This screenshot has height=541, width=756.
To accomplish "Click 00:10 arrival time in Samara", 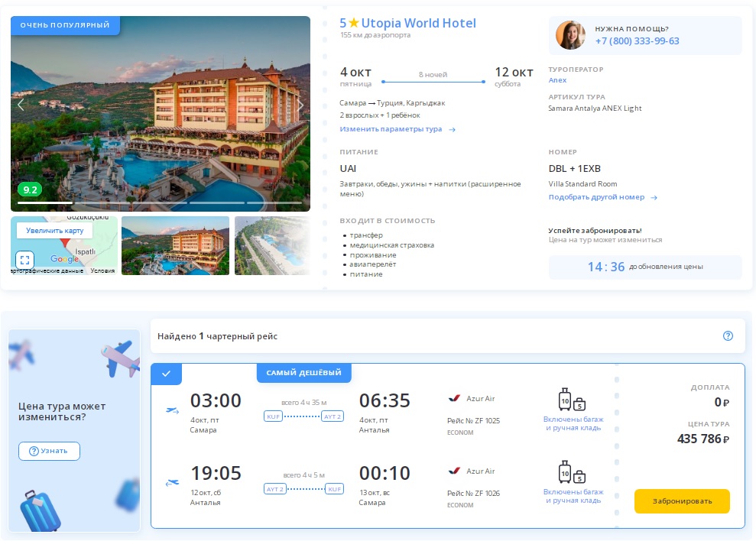I will pyautogui.click(x=384, y=474).
